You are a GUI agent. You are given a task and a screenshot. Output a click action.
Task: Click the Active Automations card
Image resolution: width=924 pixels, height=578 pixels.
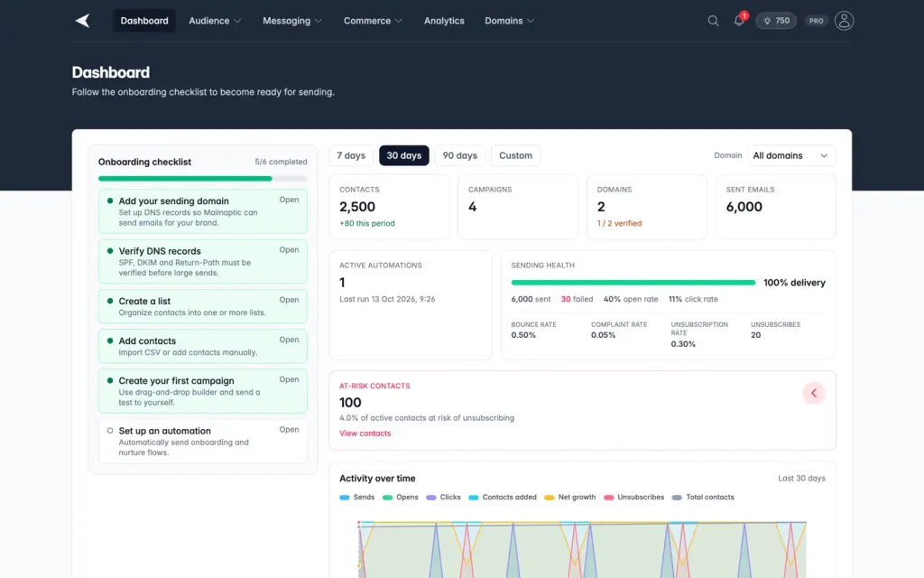click(411, 305)
